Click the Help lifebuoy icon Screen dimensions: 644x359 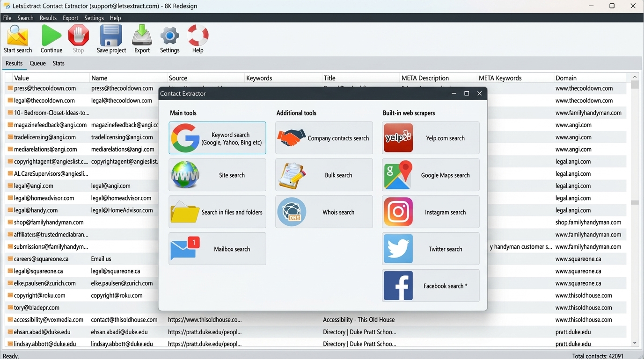[x=198, y=36]
